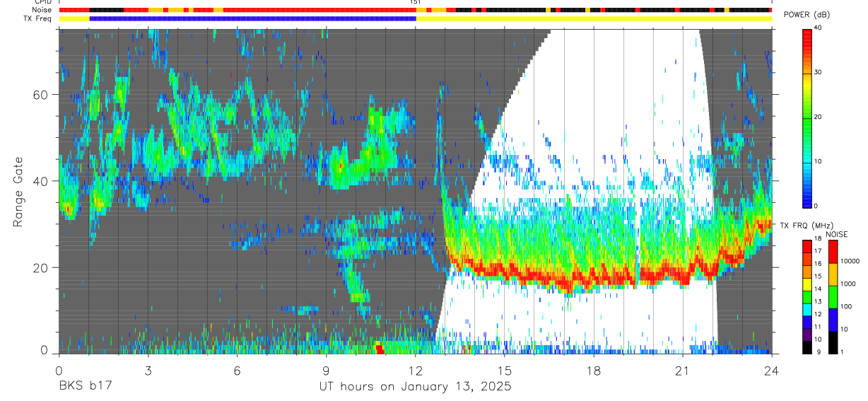Click the TX Freq row label at top

point(37,18)
